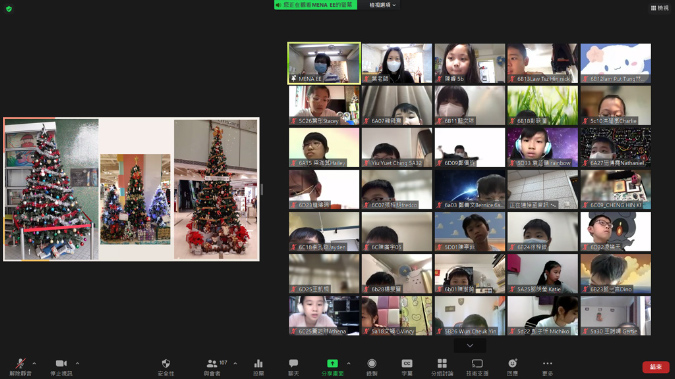Open the CC closed caption option
The image size is (675, 379).
point(407,367)
